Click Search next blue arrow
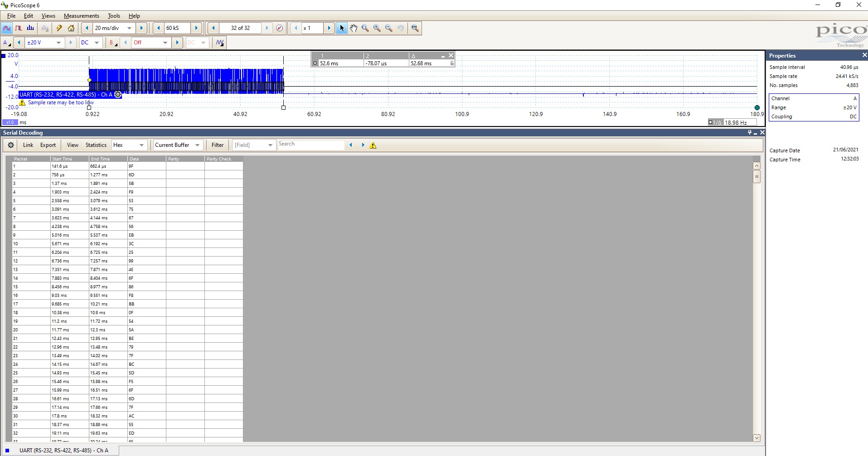The height and width of the screenshot is (456, 868). (x=363, y=145)
